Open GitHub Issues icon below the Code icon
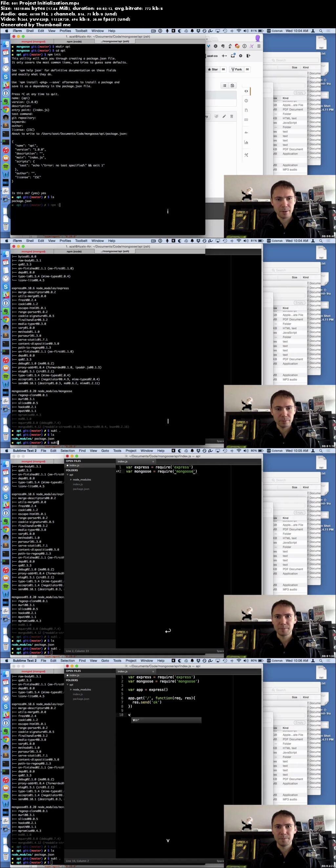The height and width of the screenshot is (868, 336). pyautogui.click(x=246, y=101)
